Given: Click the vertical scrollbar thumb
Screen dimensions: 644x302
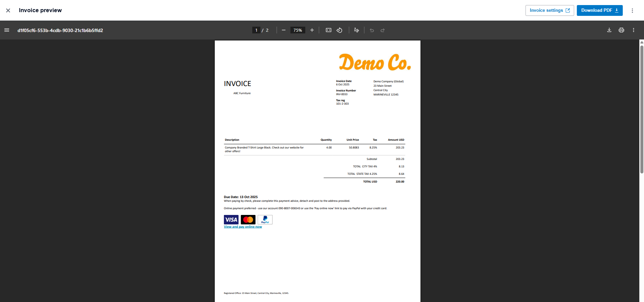Looking at the screenshot, I should click(642, 109).
